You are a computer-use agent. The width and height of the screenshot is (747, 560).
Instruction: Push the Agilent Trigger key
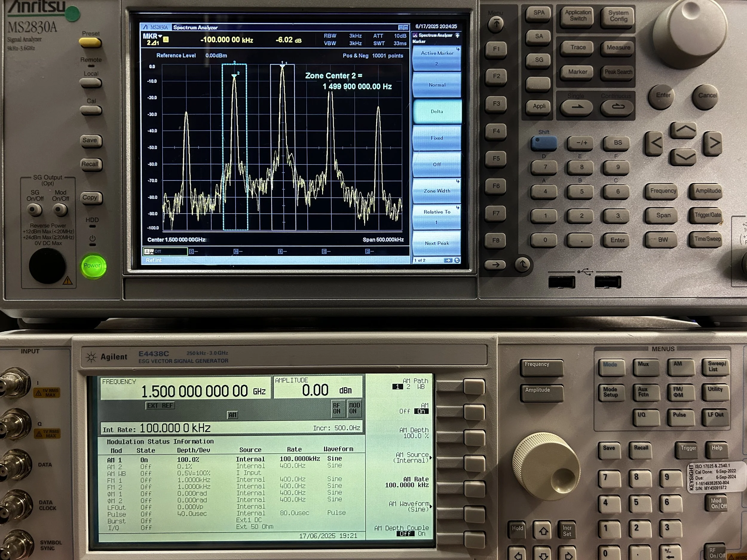pyautogui.click(x=687, y=450)
